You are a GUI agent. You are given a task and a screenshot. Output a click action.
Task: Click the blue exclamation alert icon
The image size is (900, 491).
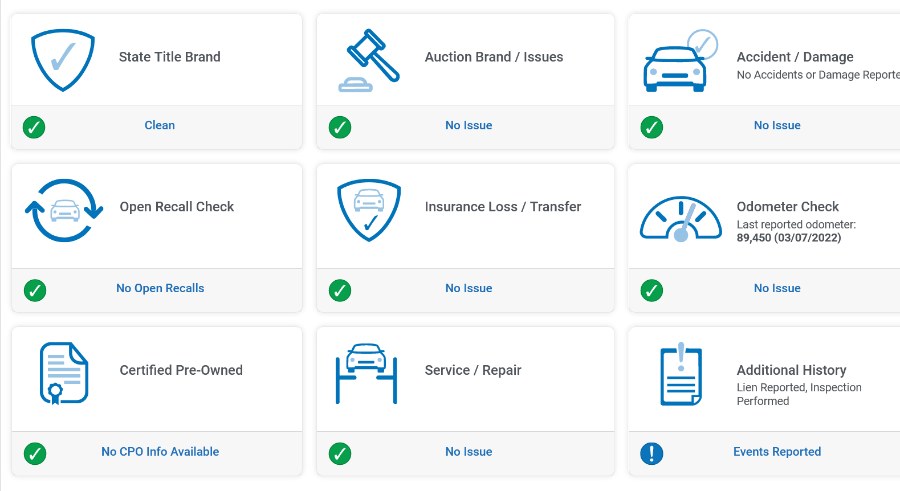tap(651, 453)
